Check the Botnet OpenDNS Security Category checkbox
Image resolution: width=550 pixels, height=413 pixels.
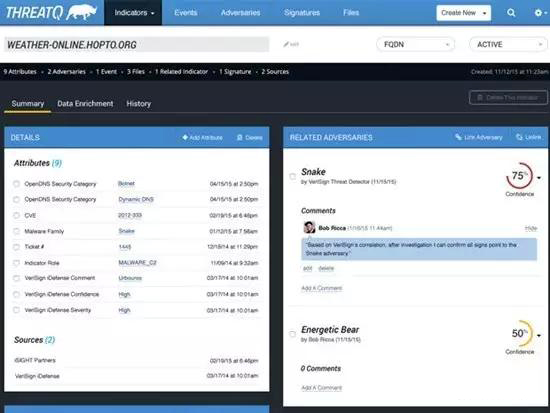point(16,184)
